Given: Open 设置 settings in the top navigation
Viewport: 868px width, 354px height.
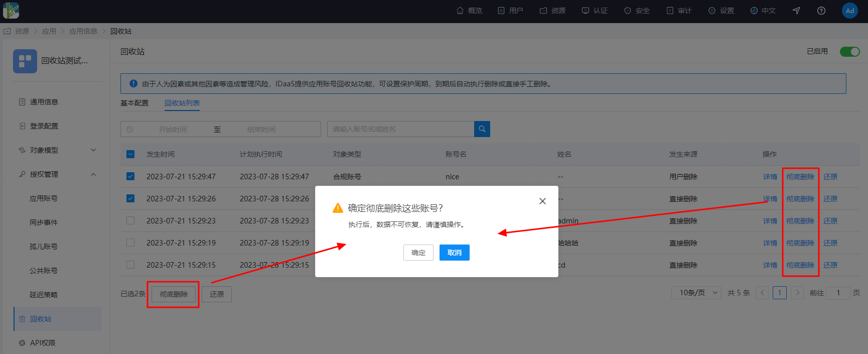Looking at the screenshot, I should tap(721, 11).
